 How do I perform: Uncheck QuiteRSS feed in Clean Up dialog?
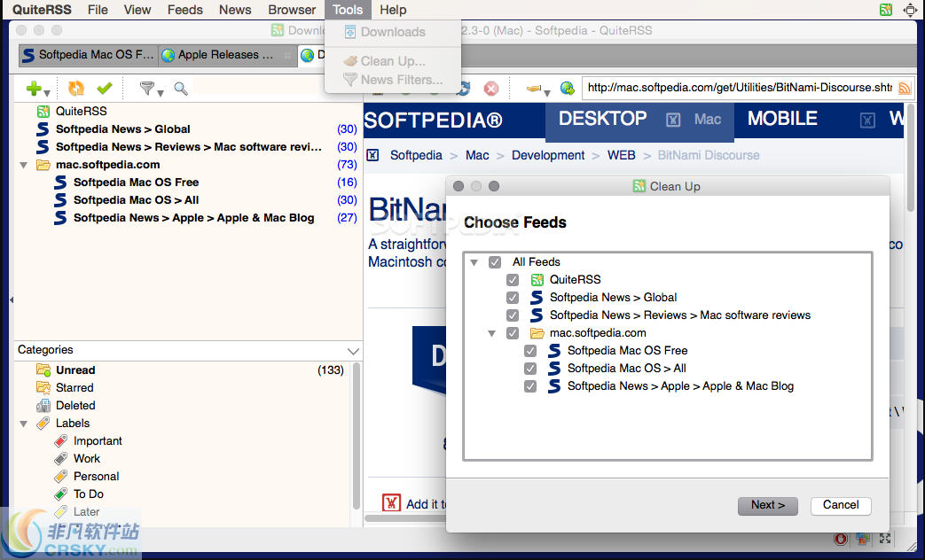click(513, 280)
